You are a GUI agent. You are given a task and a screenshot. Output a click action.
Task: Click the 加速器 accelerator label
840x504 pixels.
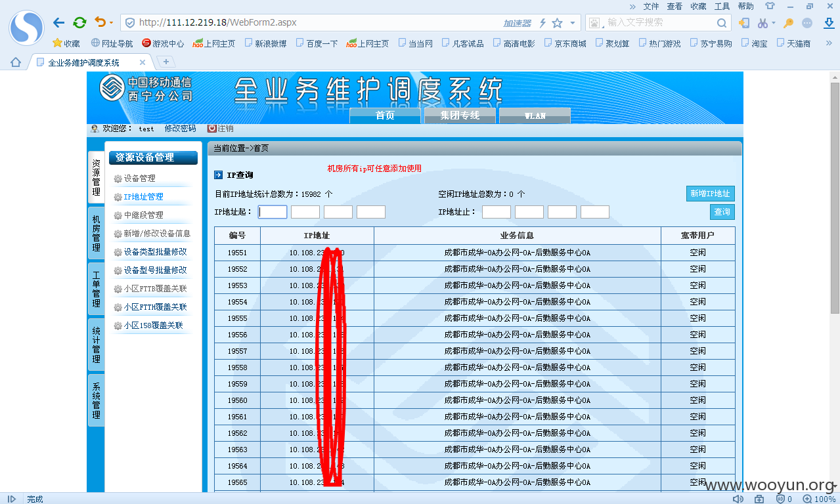point(517,23)
